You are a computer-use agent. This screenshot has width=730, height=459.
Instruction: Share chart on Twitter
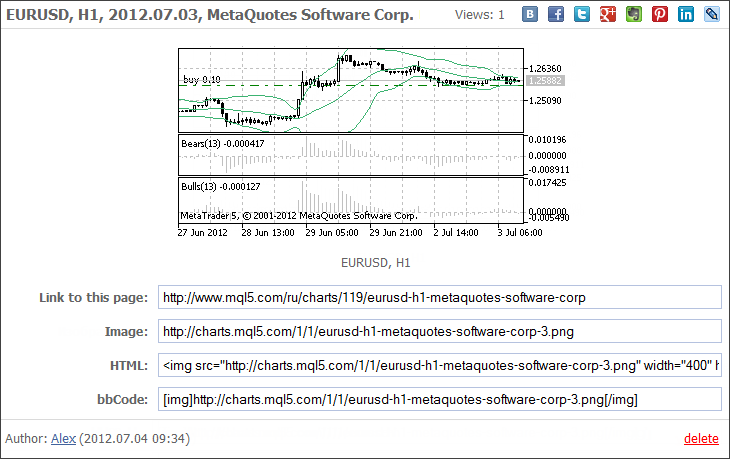click(581, 14)
